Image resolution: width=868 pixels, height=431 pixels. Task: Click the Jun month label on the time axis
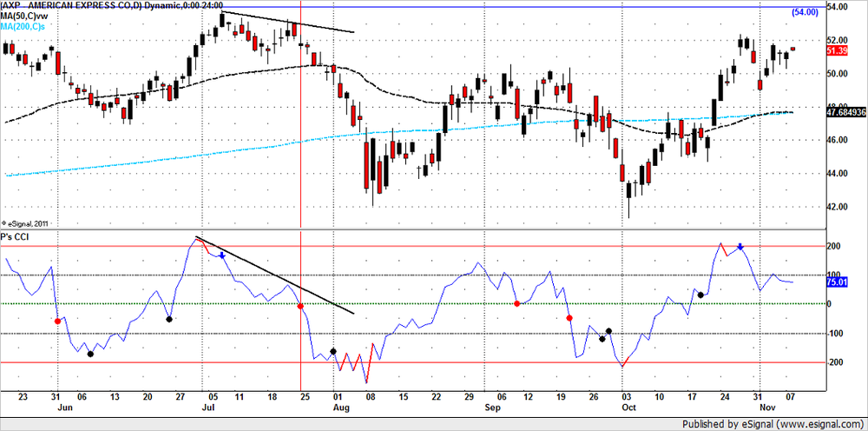pos(65,408)
